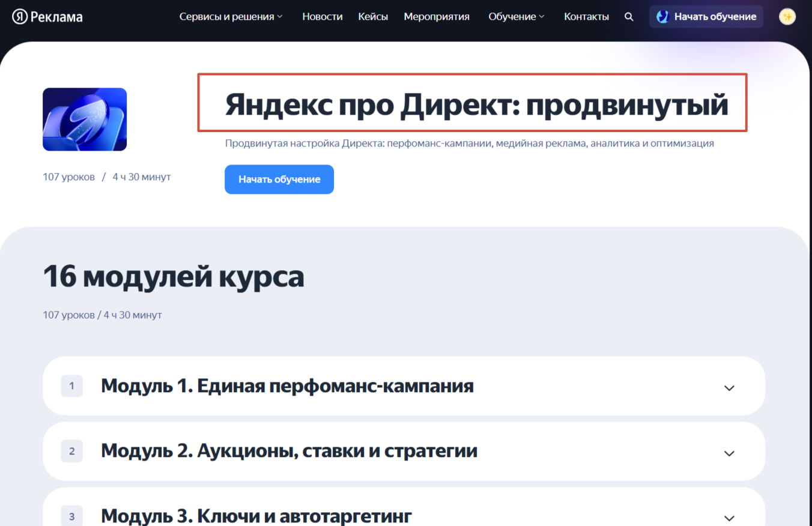Viewport: 812px width, 526px height.
Task: Open the search magnifier icon
Action: [629, 17]
